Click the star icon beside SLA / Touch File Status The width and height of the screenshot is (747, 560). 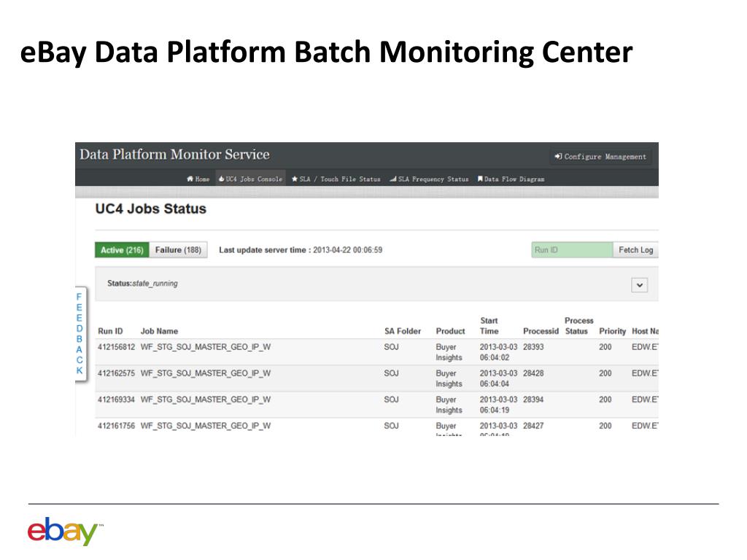click(295, 179)
